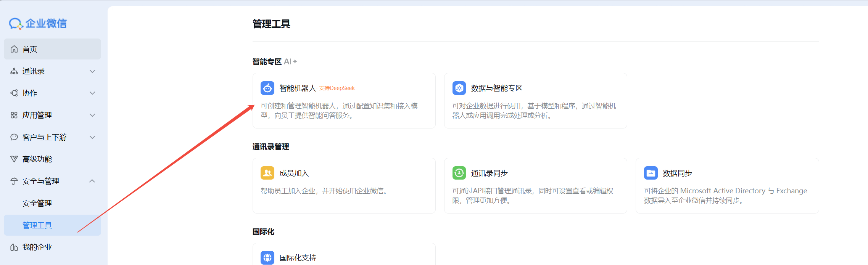Select the 管理工具 submenu item
Screen dimensions: 868x265
(x=37, y=225)
